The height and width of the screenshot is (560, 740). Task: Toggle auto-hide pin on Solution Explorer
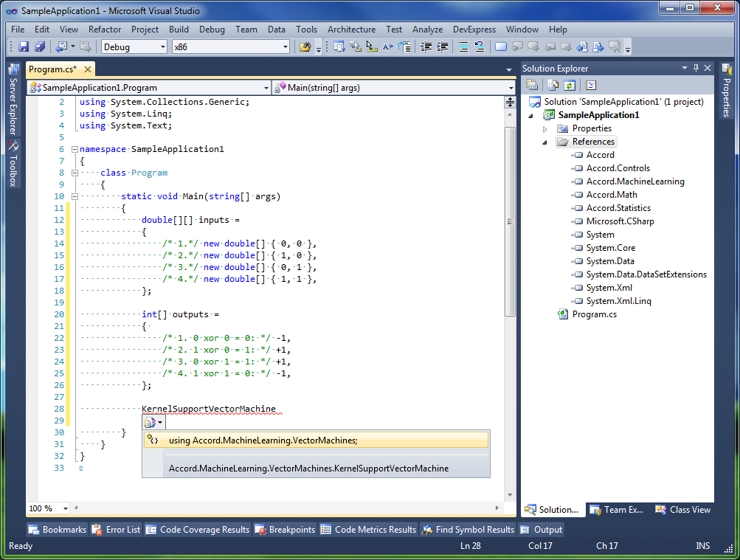point(695,69)
